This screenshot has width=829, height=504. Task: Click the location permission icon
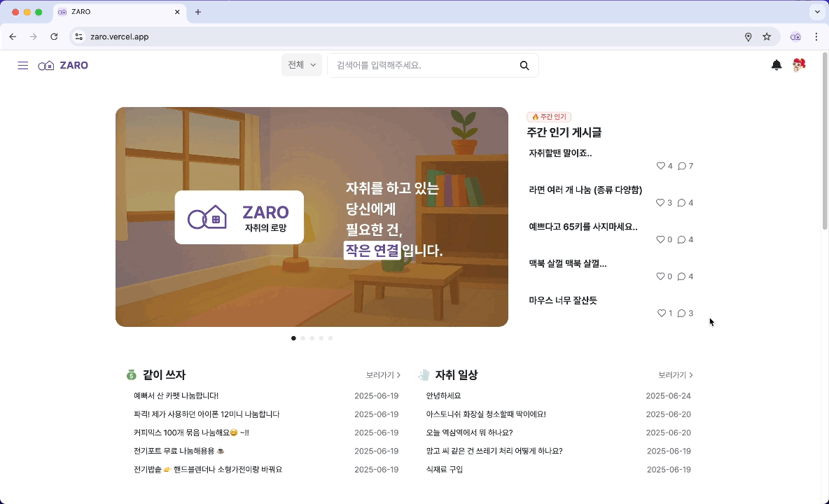[x=748, y=37]
